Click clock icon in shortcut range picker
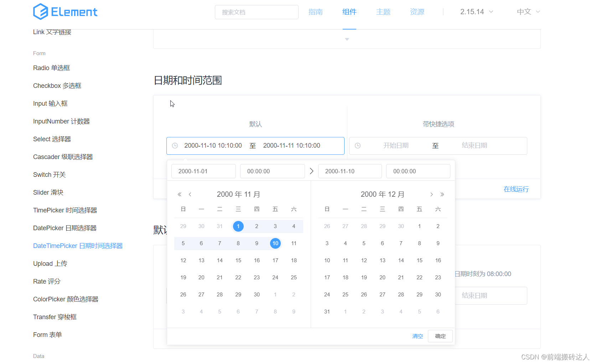This screenshot has width=595, height=364. click(x=358, y=146)
